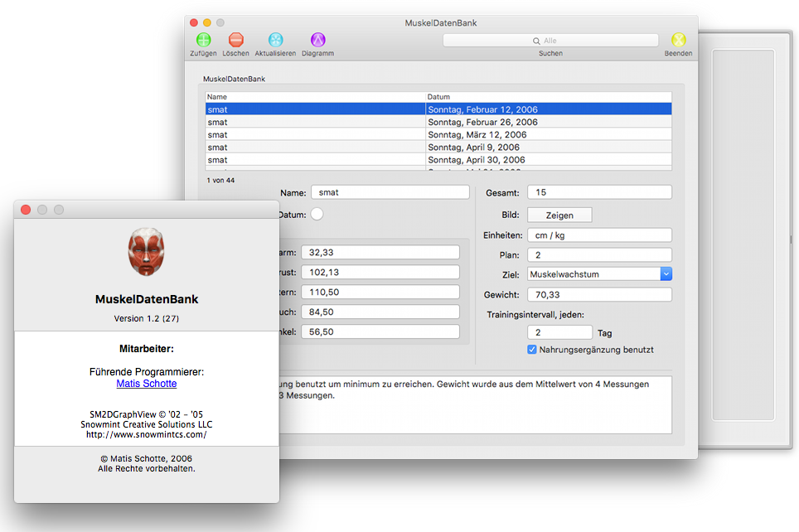
Task: Sort table by Name column header
Action: [315, 97]
